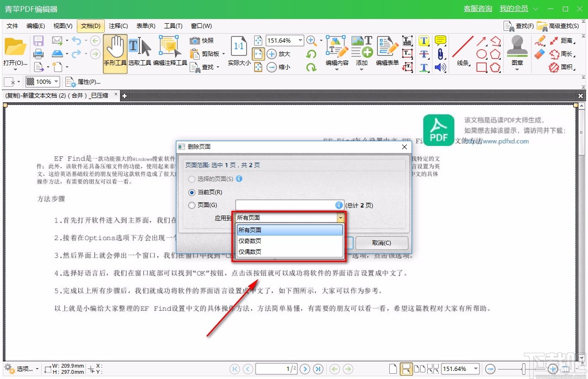
Task: Take a 快照 snapshot of the page
Action: pos(202,41)
